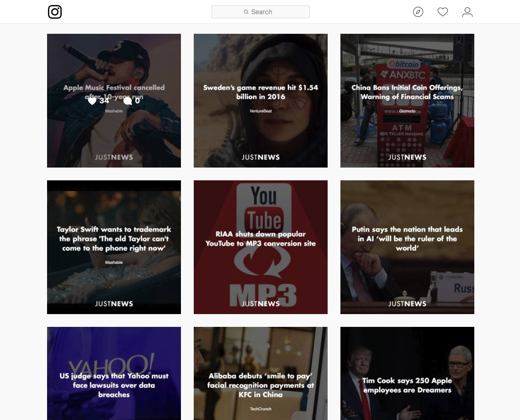The height and width of the screenshot is (420, 520).
Task: Click the 34 likes count overlay
Action: tap(104, 100)
